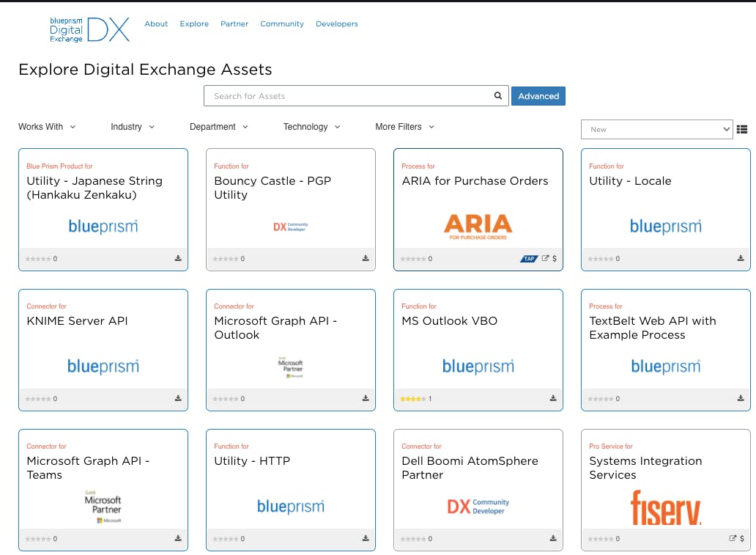Click dollar icon on Systems Integration Services card

click(x=742, y=538)
